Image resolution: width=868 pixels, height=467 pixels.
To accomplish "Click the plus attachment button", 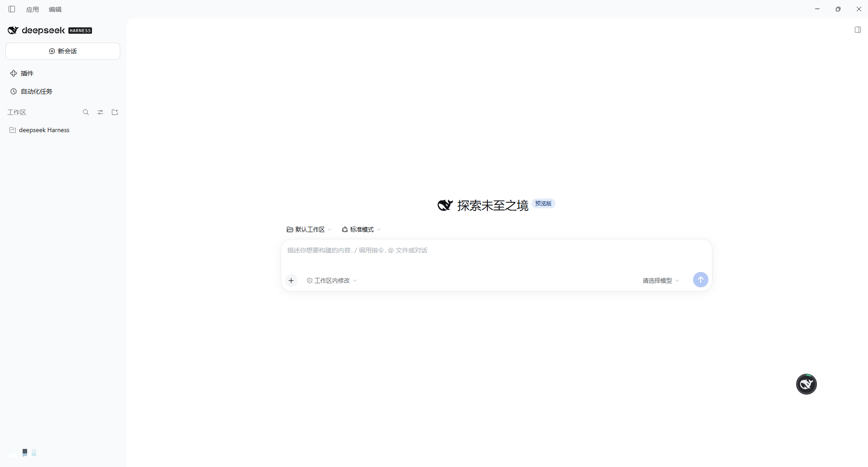I will (291, 281).
